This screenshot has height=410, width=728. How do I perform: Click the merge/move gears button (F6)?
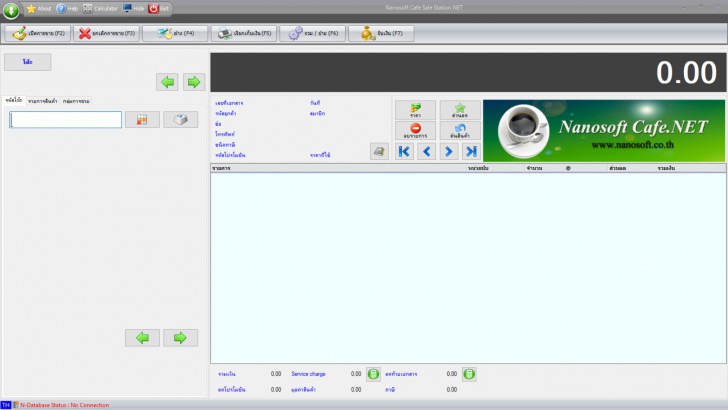[x=312, y=33]
